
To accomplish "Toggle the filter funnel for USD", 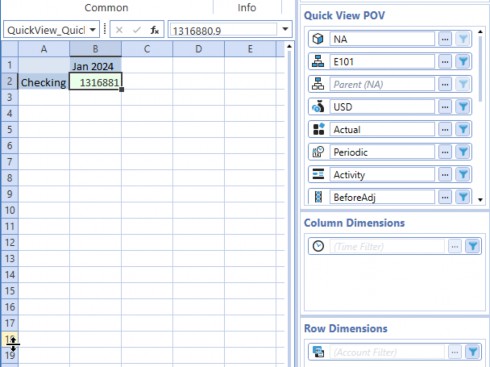I will 463,107.
